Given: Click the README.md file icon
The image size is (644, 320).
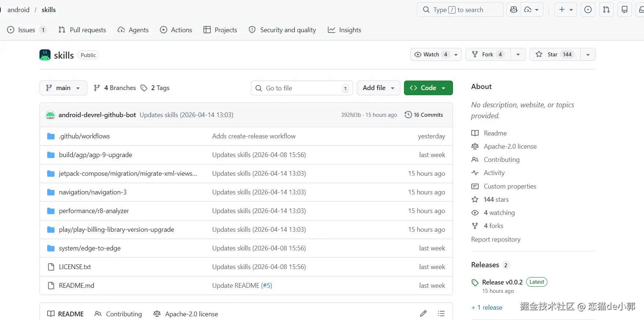Looking at the screenshot, I should click(51, 286).
